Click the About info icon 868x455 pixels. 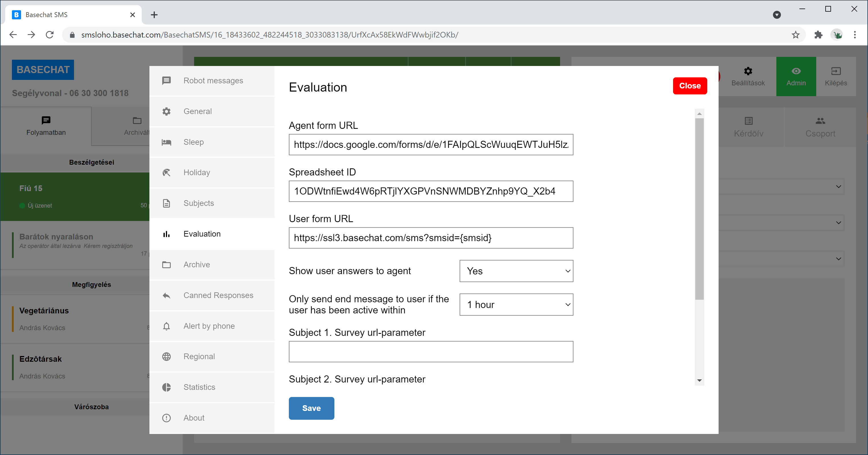pos(166,418)
